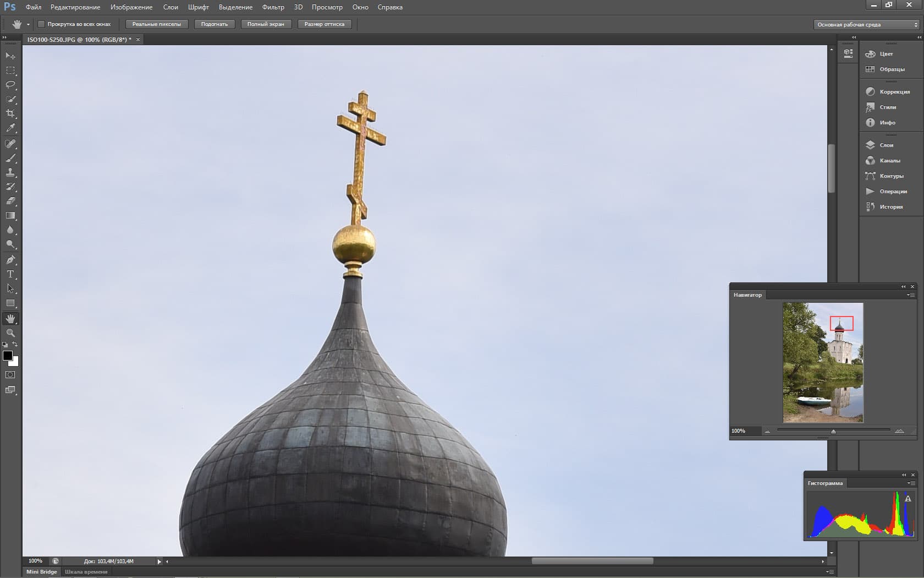Select the Rectangular Marquee tool
The height and width of the screenshot is (578, 924).
coord(10,70)
